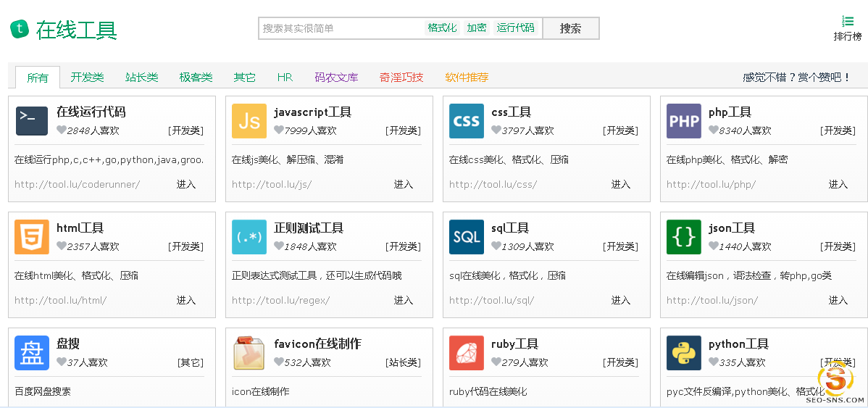The height and width of the screenshot is (408, 868).
Task: Click the 运行代码 search suggestion tag
Action: coord(515,28)
